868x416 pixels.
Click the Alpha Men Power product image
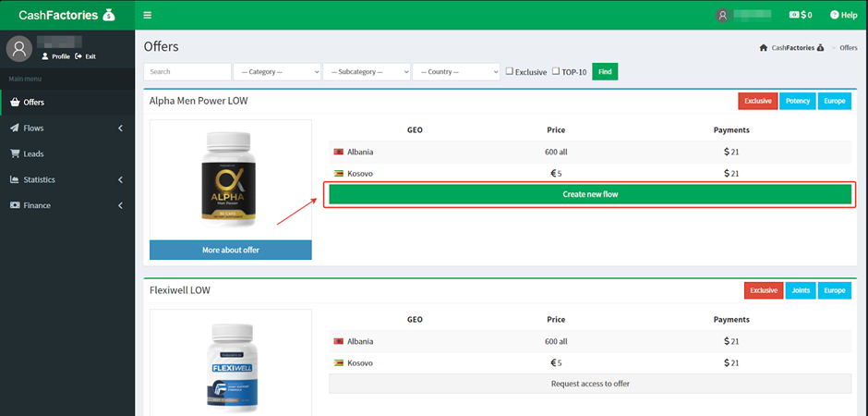pos(230,179)
